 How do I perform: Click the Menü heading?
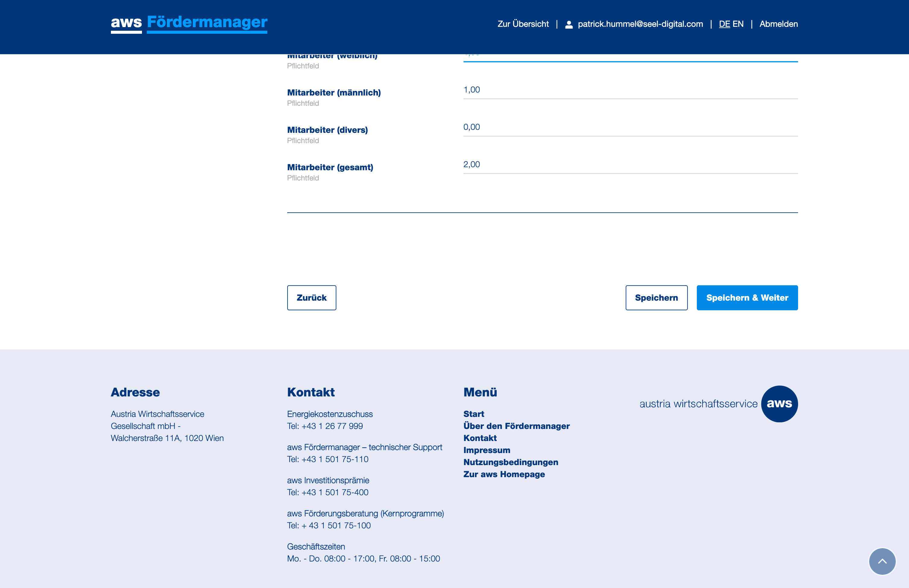pos(480,393)
